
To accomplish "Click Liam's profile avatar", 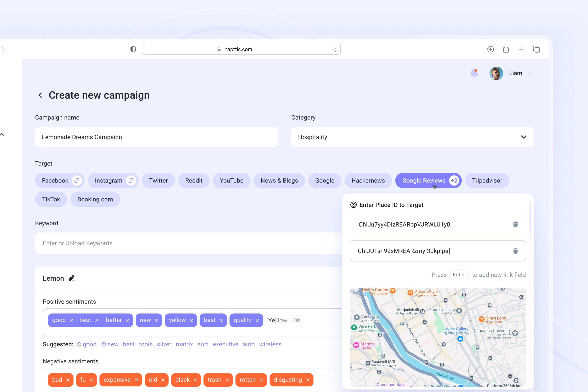I will 496,73.
